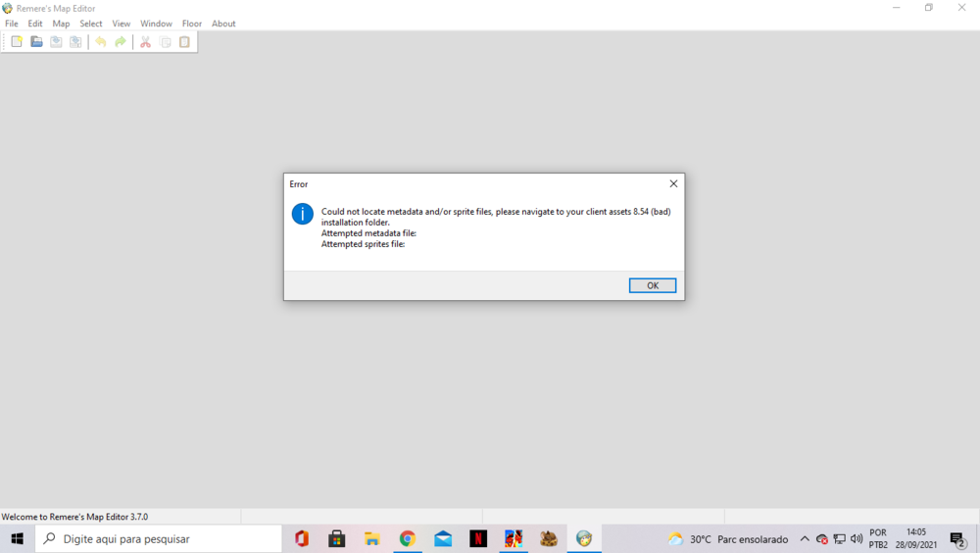Show hidden system tray icons
The image size is (980, 553).
[805, 538]
